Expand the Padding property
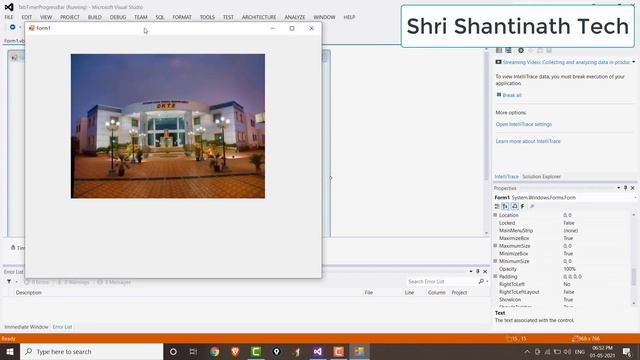The height and width of the screenshot is (360, 640). click(x=496, y=276)
